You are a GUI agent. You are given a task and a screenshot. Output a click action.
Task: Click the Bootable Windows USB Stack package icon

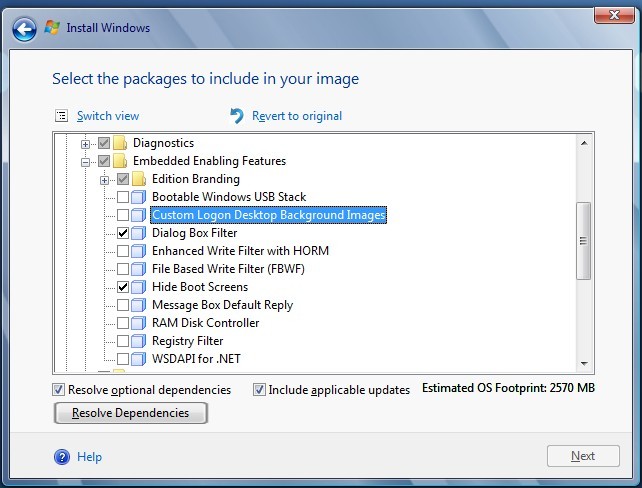tap(139, 197)
